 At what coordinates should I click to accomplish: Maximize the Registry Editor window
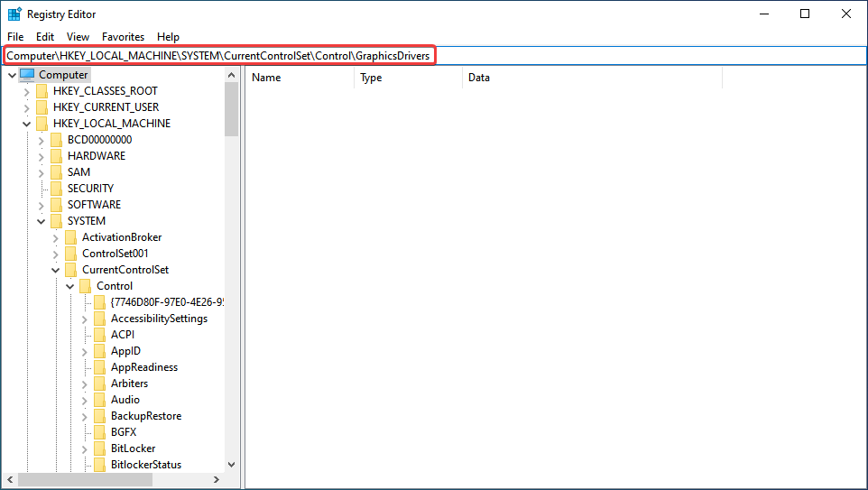click(x=805, y=14)
